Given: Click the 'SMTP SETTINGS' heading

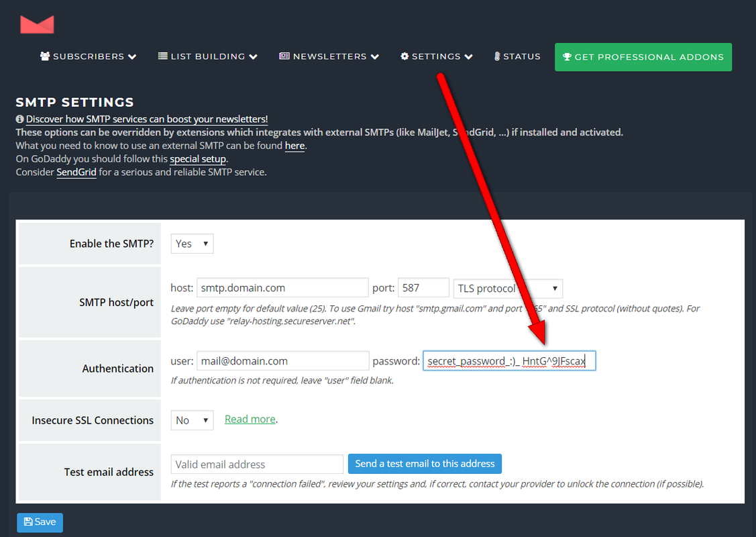Looking at the screenshot, I should tap(74, 102).
